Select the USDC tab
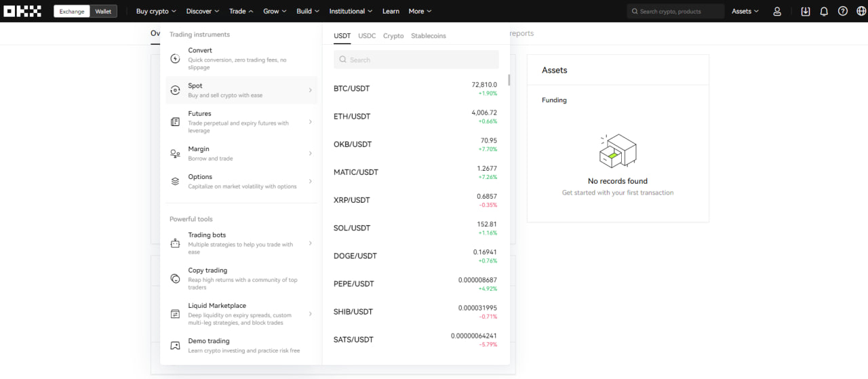Viewport: 868px width, 379px height. 367,36
